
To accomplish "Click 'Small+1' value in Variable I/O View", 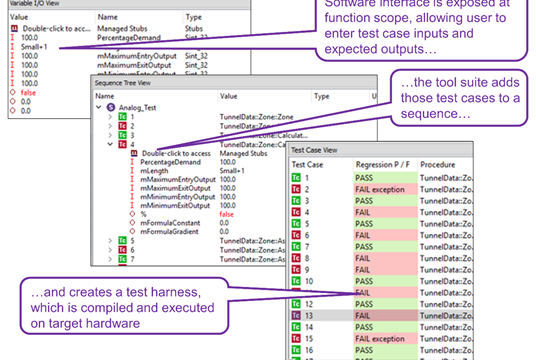I will pyautogui.click(x=34, y=47).
